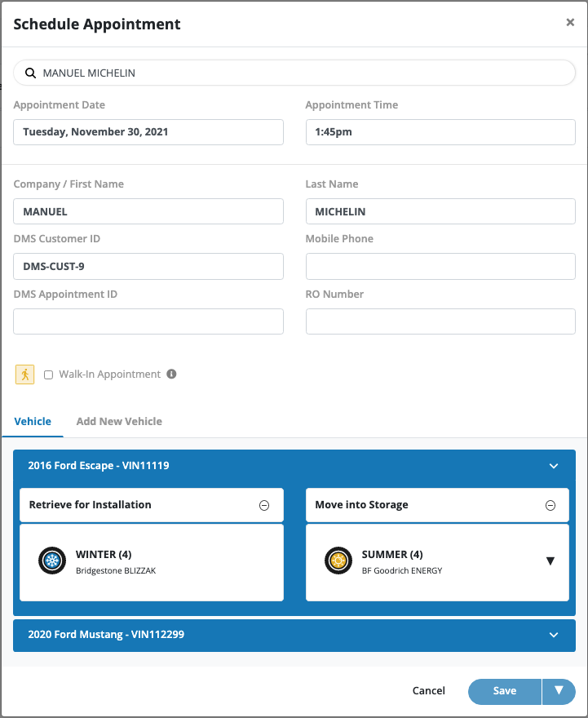
Task: Close the Schedule Appointment dialog
Action: click(570, 22)
